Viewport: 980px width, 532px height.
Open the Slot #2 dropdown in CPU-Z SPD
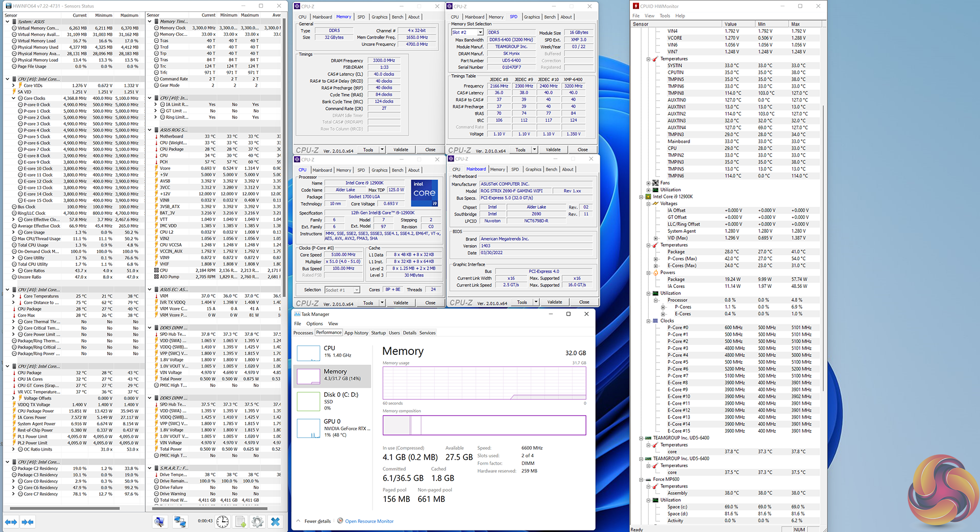point(480,32)
